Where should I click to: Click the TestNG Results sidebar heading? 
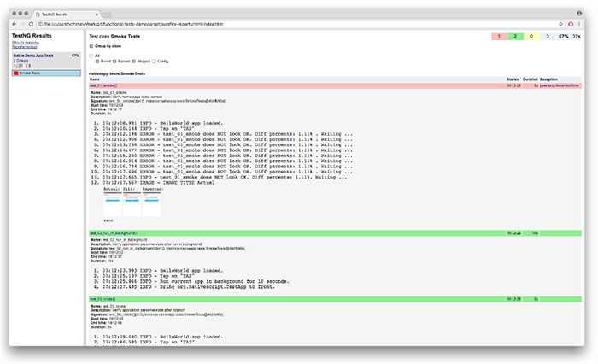point(32,36)
